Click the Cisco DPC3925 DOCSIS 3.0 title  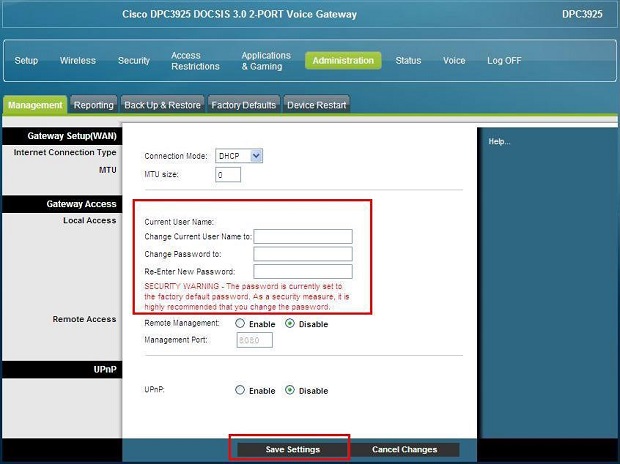coord(239,14)
